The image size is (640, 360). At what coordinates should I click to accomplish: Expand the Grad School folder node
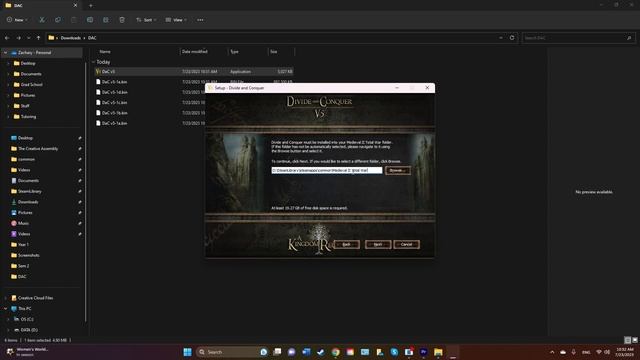pos(8,84)
